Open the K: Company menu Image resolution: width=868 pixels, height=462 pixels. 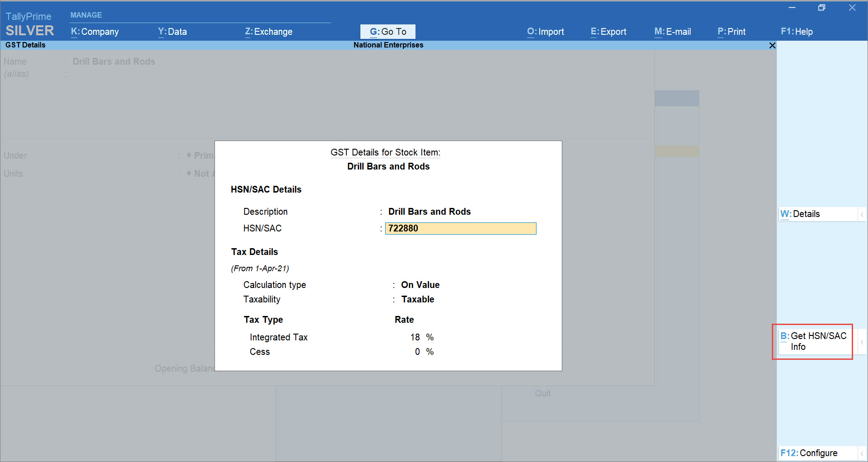tap(95, 32)
